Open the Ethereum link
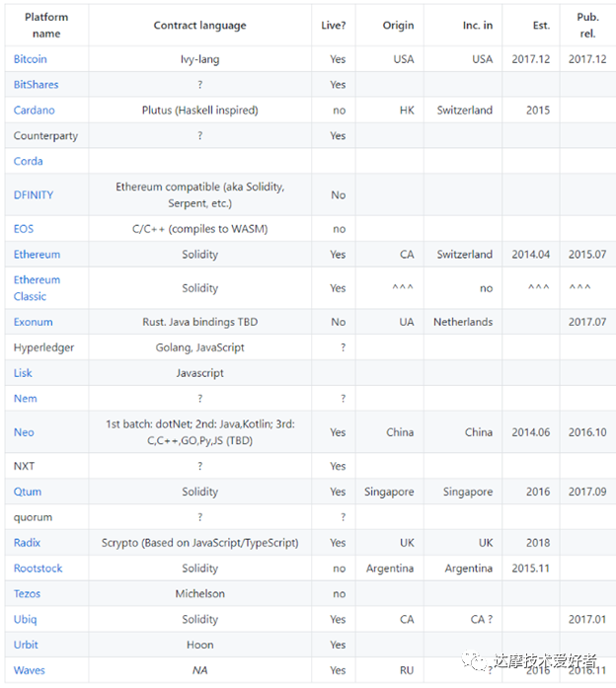 click(x=37, y=255)
